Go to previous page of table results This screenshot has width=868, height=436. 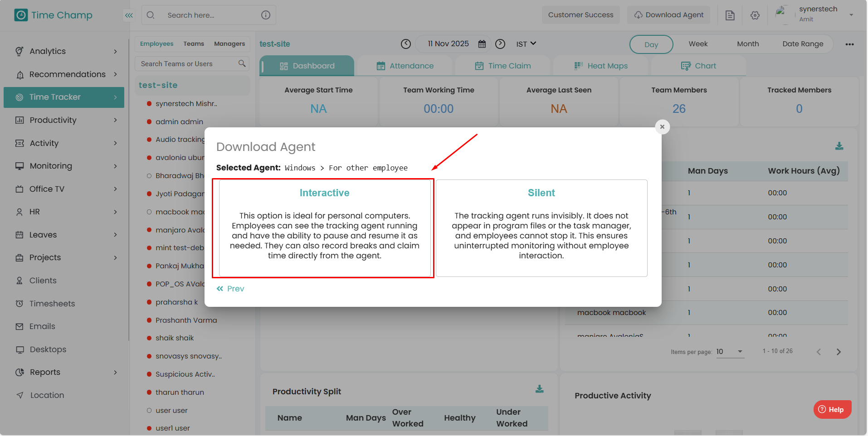[x=819, y=352]
